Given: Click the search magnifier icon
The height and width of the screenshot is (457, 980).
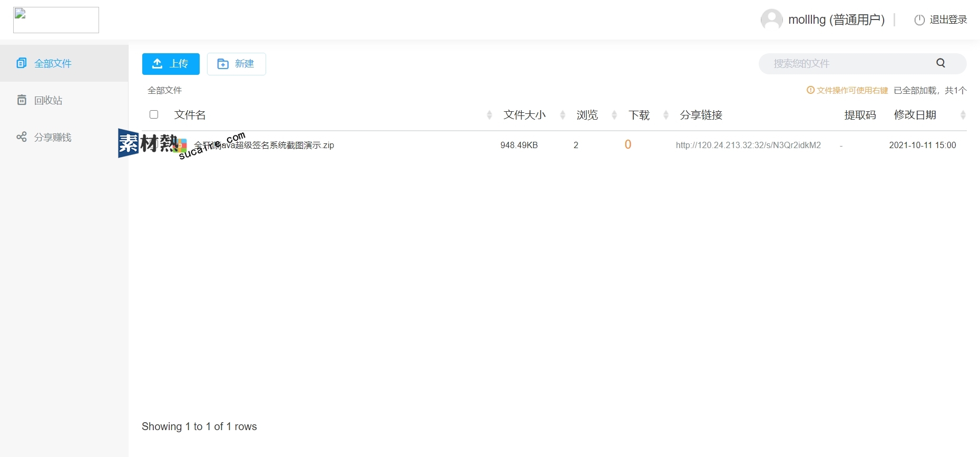Looking at the screenshot, I should [x=940, y=63].
